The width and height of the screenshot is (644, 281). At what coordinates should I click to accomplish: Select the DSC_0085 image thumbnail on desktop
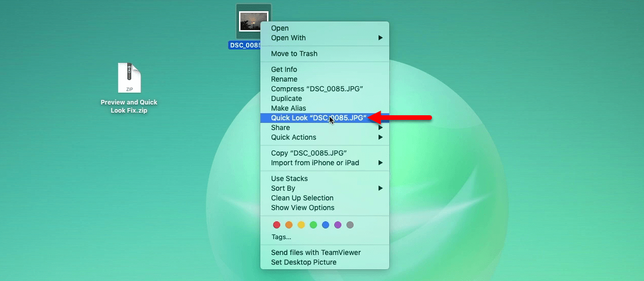click(x=253, y=21)
